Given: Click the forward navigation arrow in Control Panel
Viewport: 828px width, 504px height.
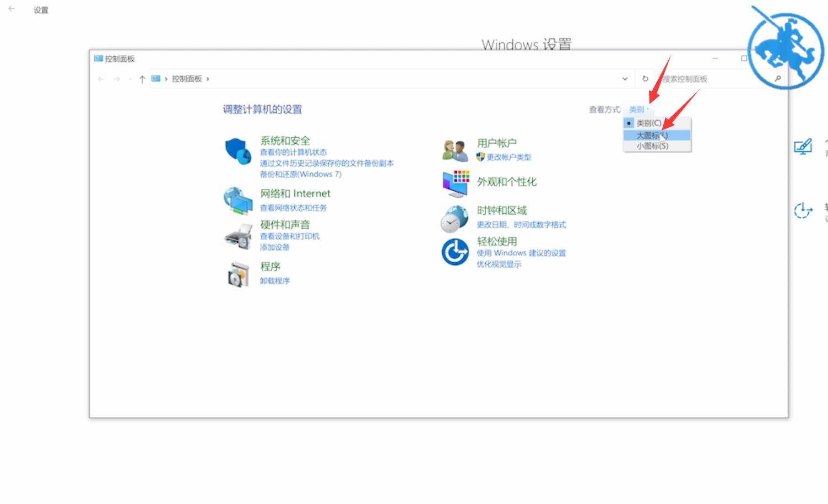Looking at the screenshot, I should tap(117, 79).
